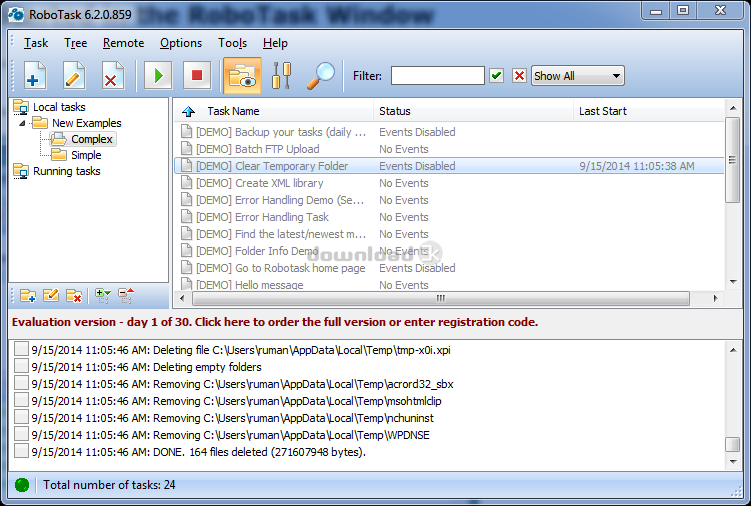
Task: Click the delete folder icon below tree
Action: tap(74, 296)
